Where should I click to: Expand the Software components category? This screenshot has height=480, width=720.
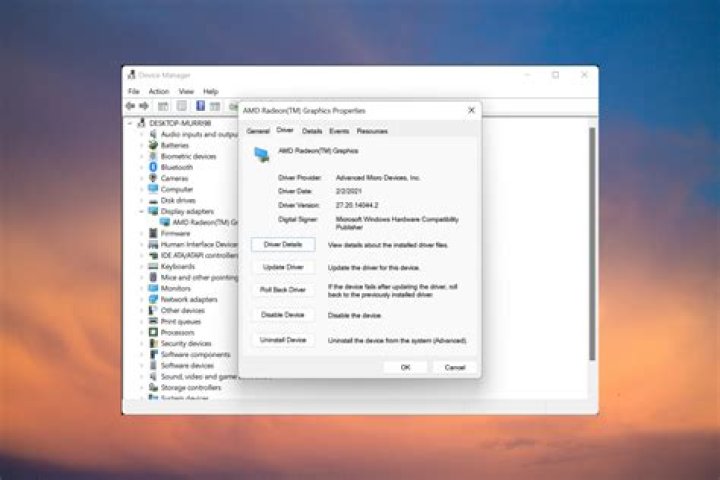pyautogui.click(x=141, y=355)
